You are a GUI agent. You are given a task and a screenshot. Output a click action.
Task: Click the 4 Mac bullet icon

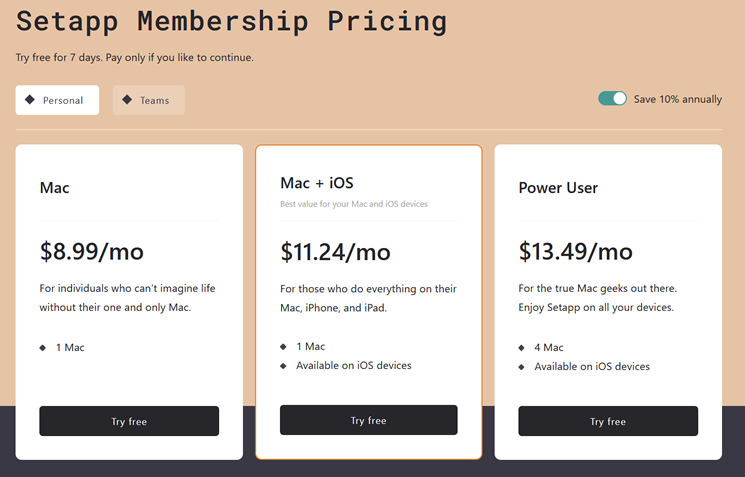coord(522,348)
